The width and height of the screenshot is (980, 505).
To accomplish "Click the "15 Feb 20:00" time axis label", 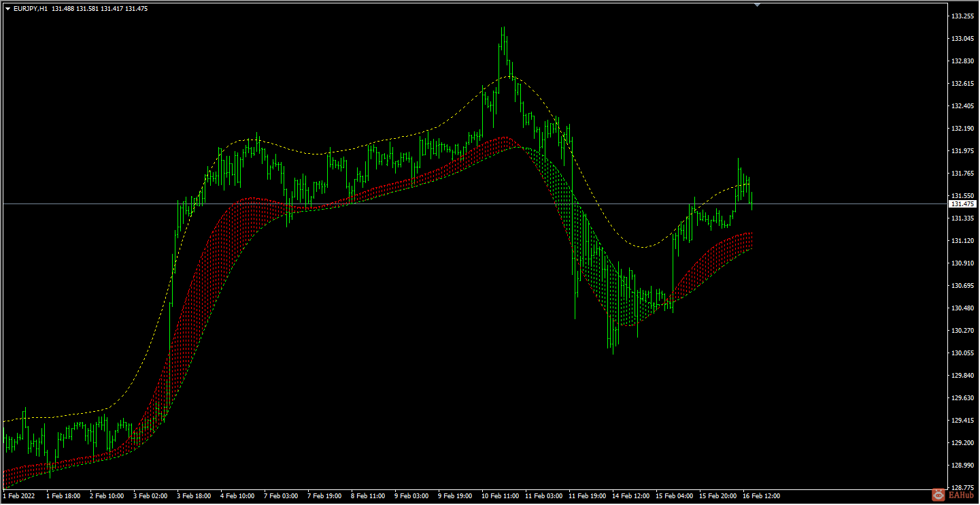I will coord(717,496).
